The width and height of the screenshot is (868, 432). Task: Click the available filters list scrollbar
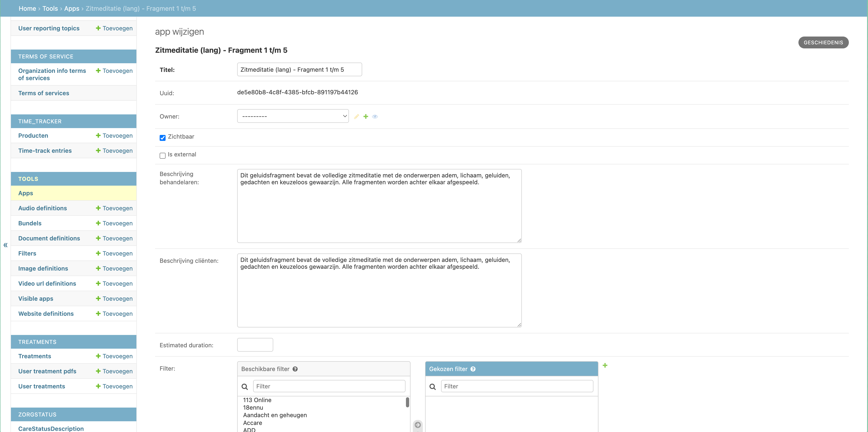click(x=407, y=402)
